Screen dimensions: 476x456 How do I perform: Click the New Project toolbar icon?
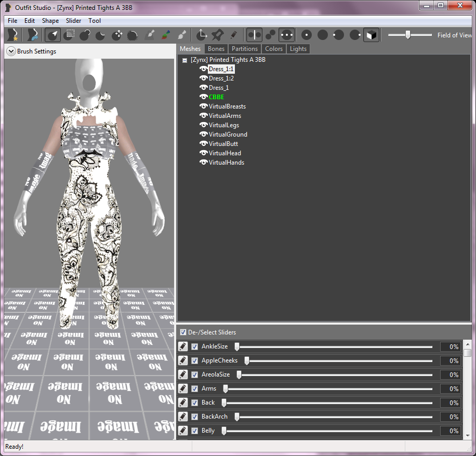[13, 35]
